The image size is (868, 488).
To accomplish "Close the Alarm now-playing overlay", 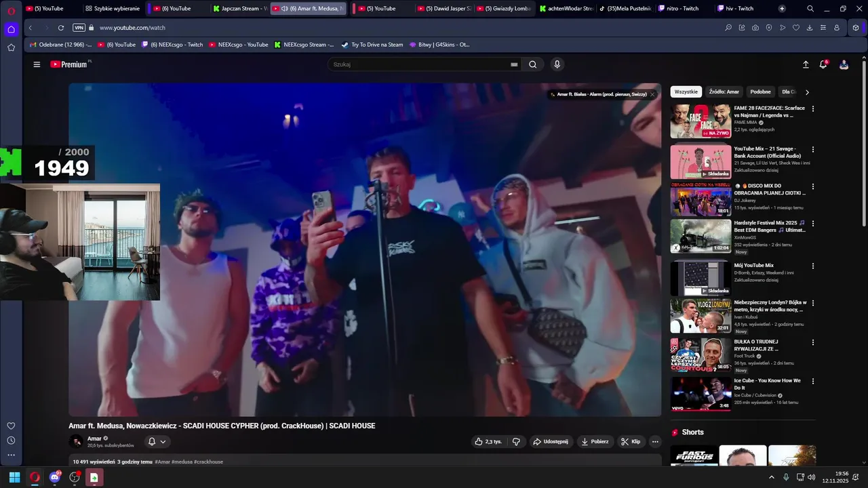I will tap(652, 94).
